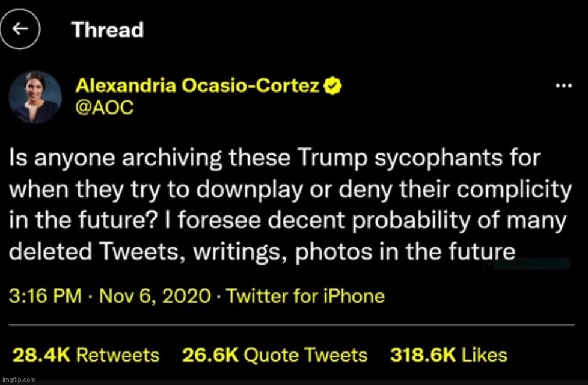This screenshot has height=385, width=588.
Task: Expand the tweet options via the ellipsis
Action: [x=562, y=86]
